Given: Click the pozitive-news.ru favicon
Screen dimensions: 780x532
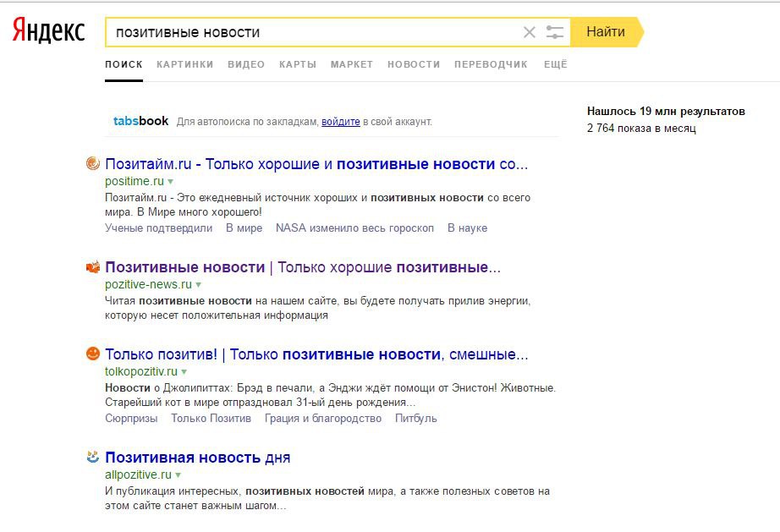Looking at the screenshot, I should (x=92, y=267).
